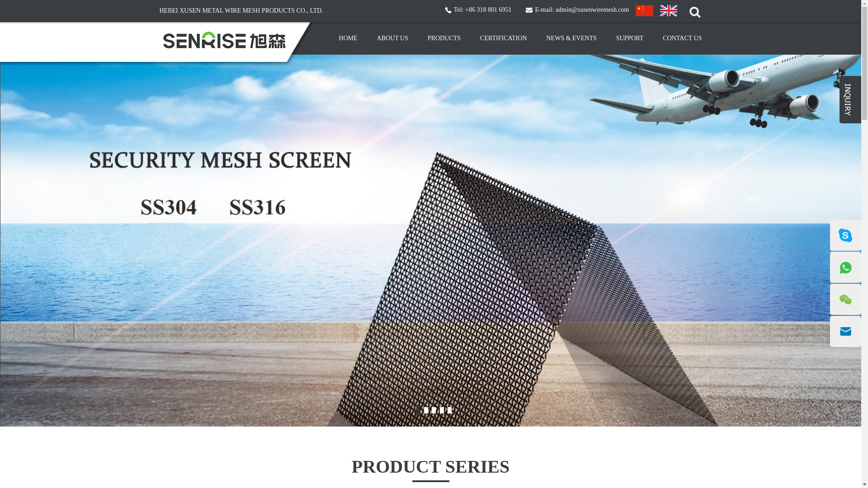Select the UK flag English language
Image resolution: width=868 pixels, height=488 pixels.
coord(669,10)
